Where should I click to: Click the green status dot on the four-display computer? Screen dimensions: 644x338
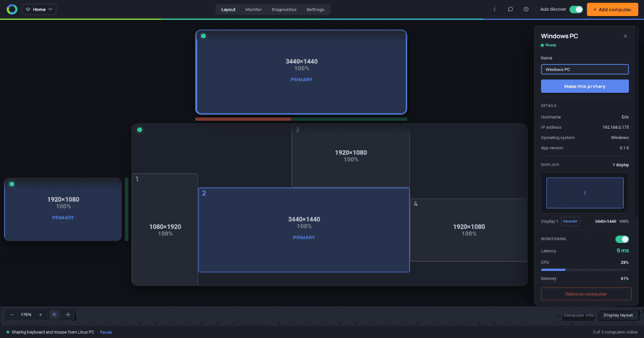tap(140, 130)
